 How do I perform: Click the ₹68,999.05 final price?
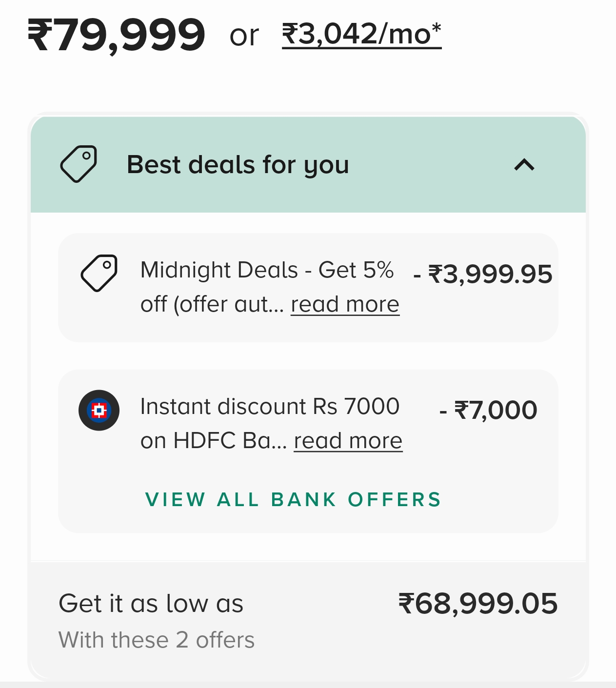coord(478,604)
